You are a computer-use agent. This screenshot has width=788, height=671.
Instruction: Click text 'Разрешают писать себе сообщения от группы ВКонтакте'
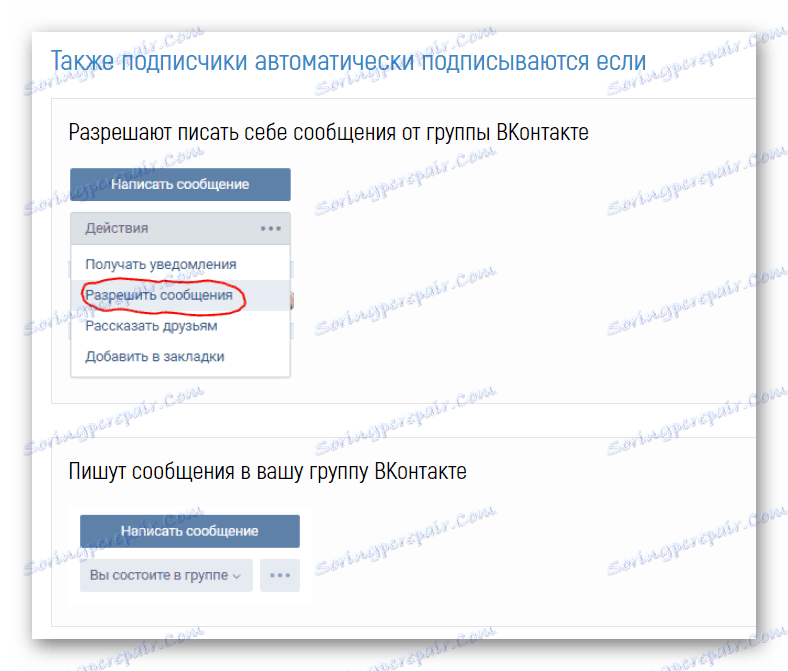tap(328, 133)
